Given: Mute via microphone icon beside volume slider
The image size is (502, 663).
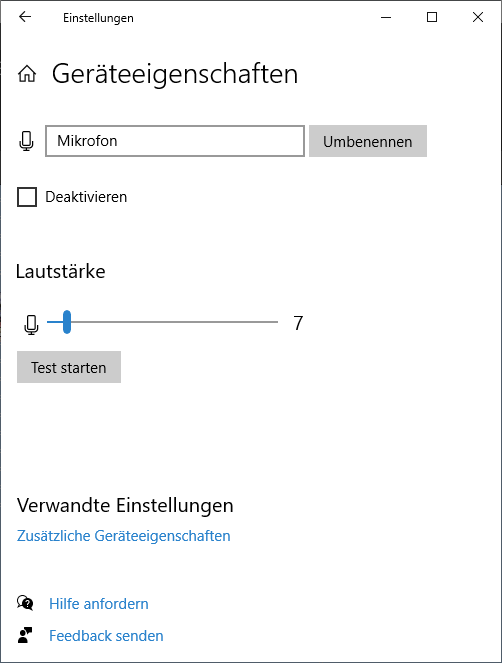Looking at the screenshot, I should pyautogui.click(x=31, y=325).
